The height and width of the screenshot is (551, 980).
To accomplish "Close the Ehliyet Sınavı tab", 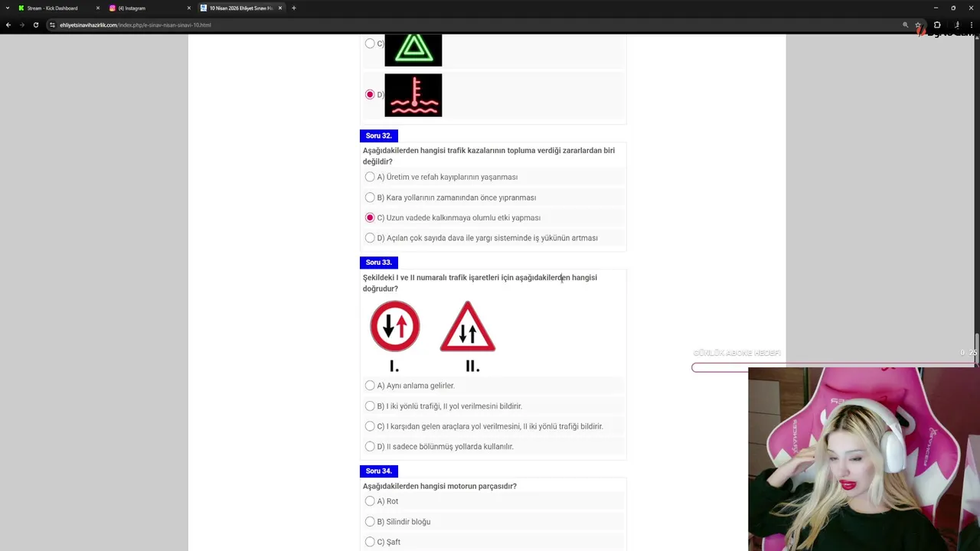I will 279,8.
